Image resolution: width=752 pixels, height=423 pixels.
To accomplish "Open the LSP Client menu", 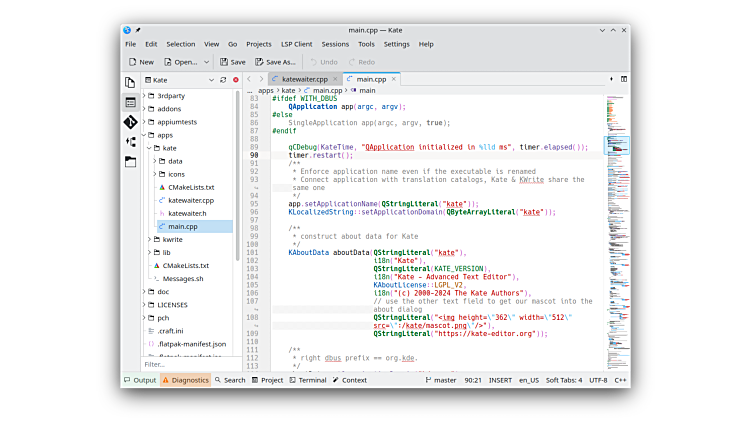I will pos(295,44).
